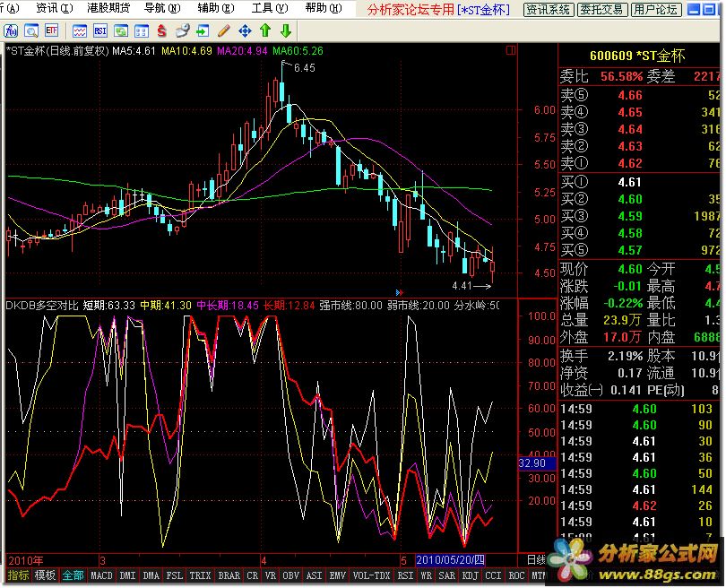This screenshot has width=726, height=588.
Task: Switch indicator to MACD
Action: (x=101, y=575)
